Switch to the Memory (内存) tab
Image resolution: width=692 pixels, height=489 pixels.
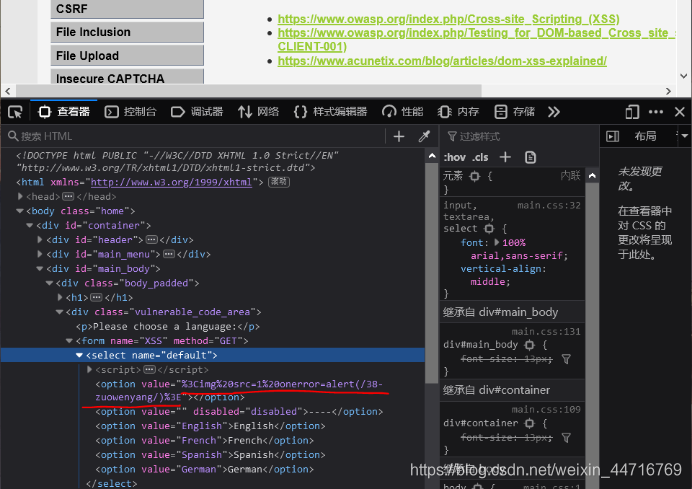point(459,112)
